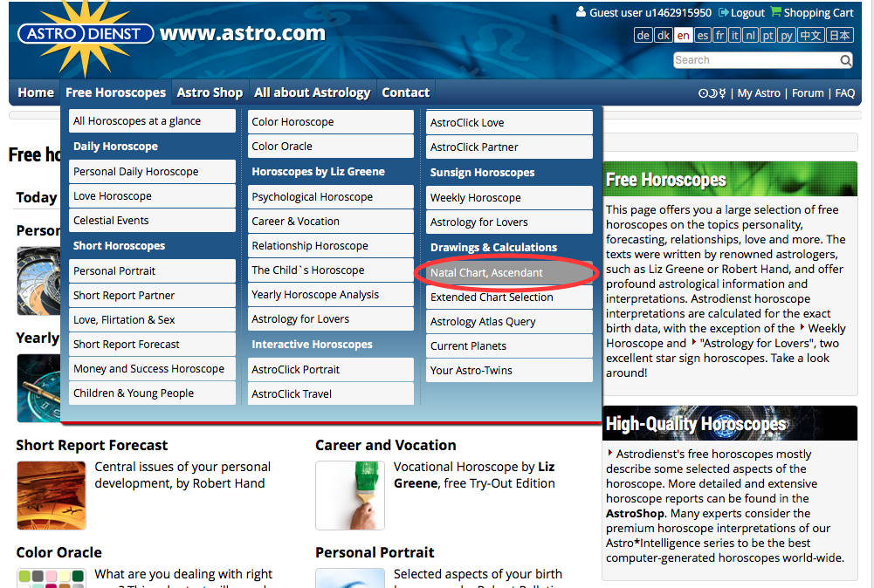Open the Contact menu
Screen dimensions: 874x588
(405, 92)
